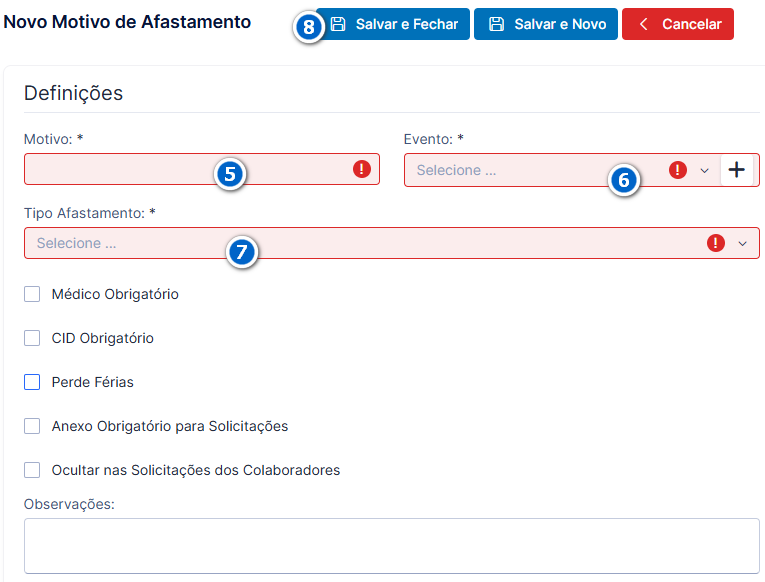Click numbered marker 8 near save button
Viewport: 765px width, 582px height.
click(x=309, y=27)
